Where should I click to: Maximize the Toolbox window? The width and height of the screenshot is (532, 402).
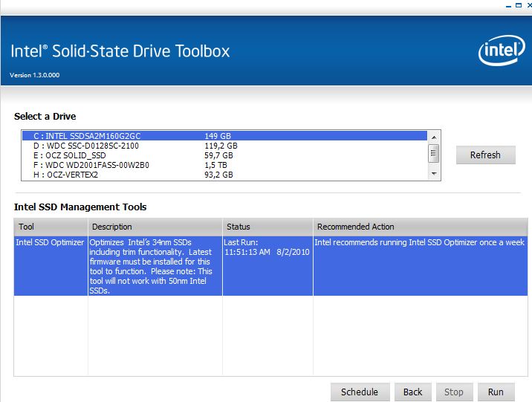click(519, 5)
